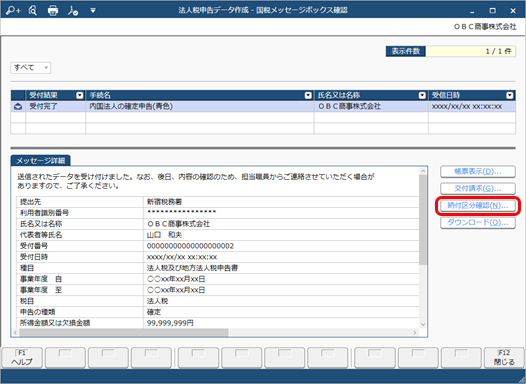Click the F12 閉じる function key button
The width and height of the screenshot is (526, 384).
[x=504, y=358]
